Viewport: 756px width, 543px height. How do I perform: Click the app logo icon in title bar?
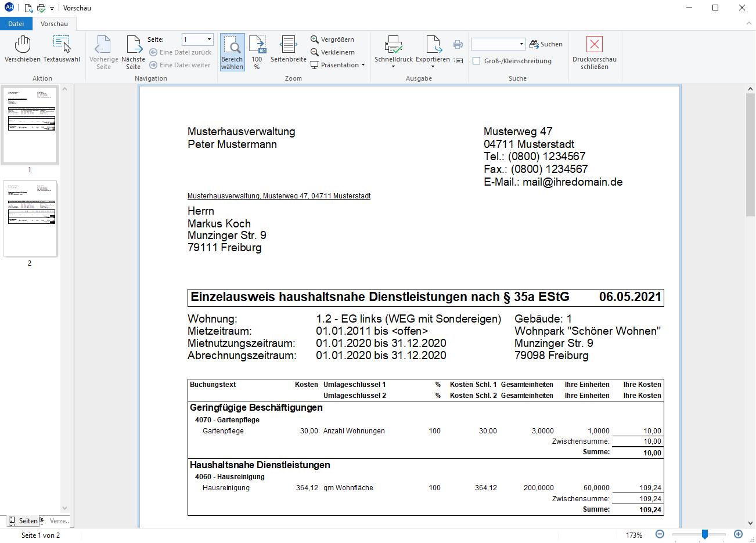click(9, 8)
